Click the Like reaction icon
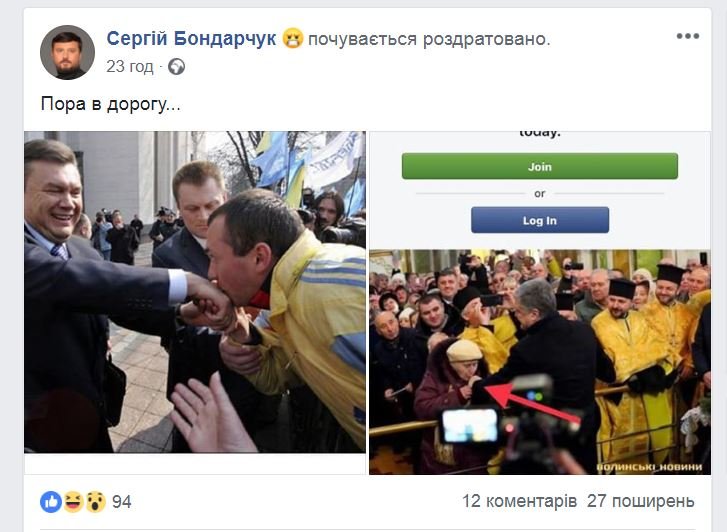Image resolution: width=727 pixels, height=532 pixels. coord(51,502)
